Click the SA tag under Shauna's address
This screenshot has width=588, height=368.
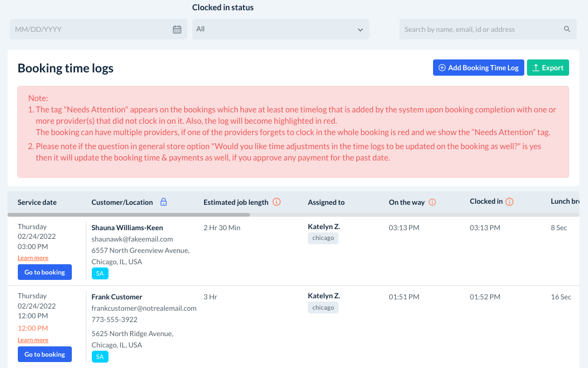100,274
